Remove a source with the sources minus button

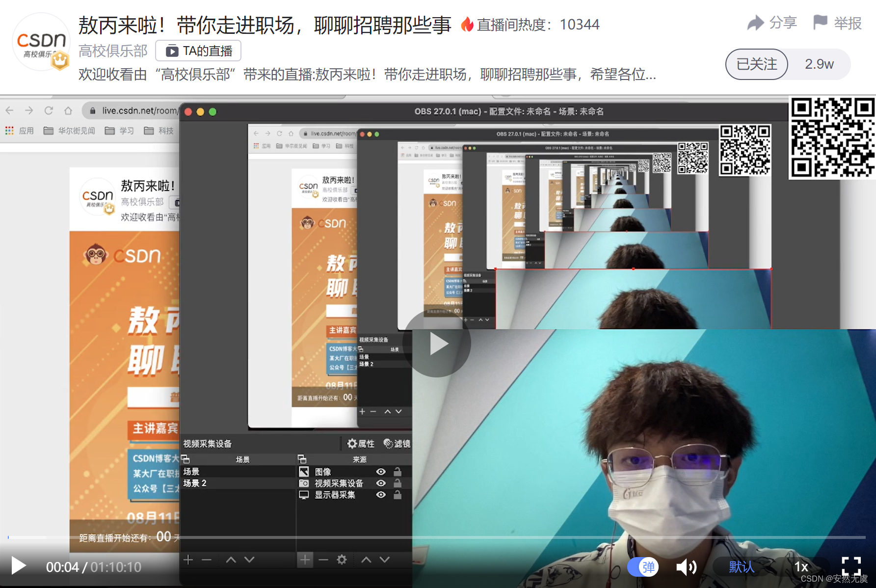coord(323,560)
